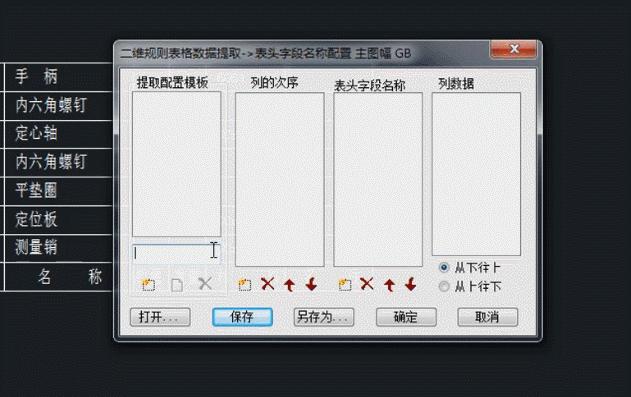Click move-up arrow under 列的次序 list

[289, 285]
